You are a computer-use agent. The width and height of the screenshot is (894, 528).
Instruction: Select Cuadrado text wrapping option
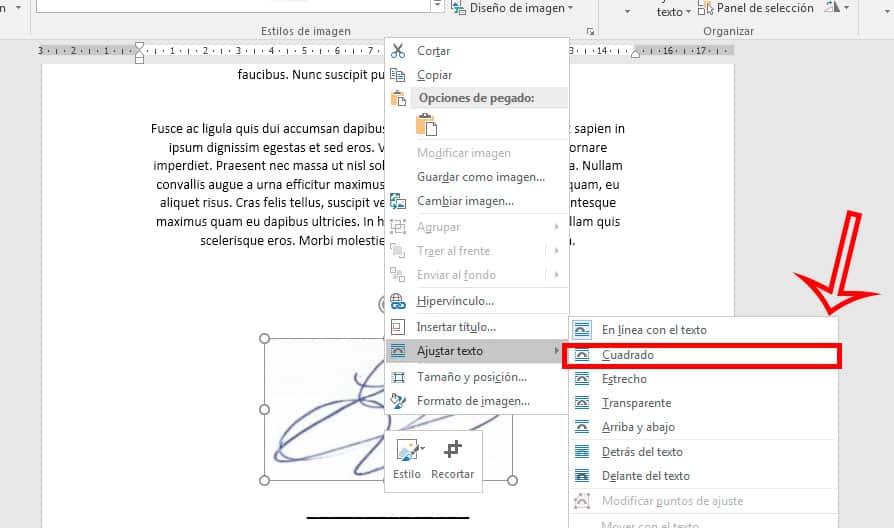click(x=627, y=355)
